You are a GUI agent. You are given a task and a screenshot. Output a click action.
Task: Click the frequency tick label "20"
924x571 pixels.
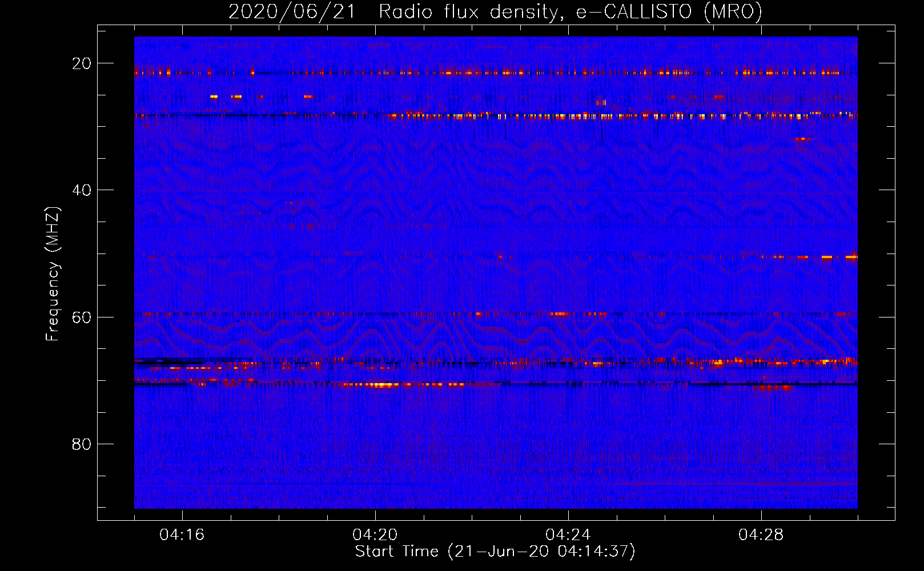point(82,63)
